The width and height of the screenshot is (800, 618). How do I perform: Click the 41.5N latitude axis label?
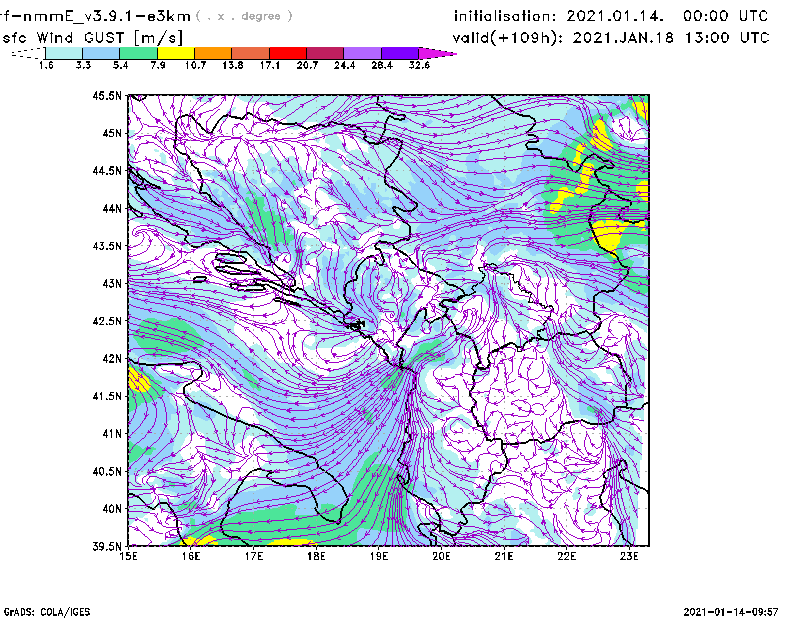point(107,396)
